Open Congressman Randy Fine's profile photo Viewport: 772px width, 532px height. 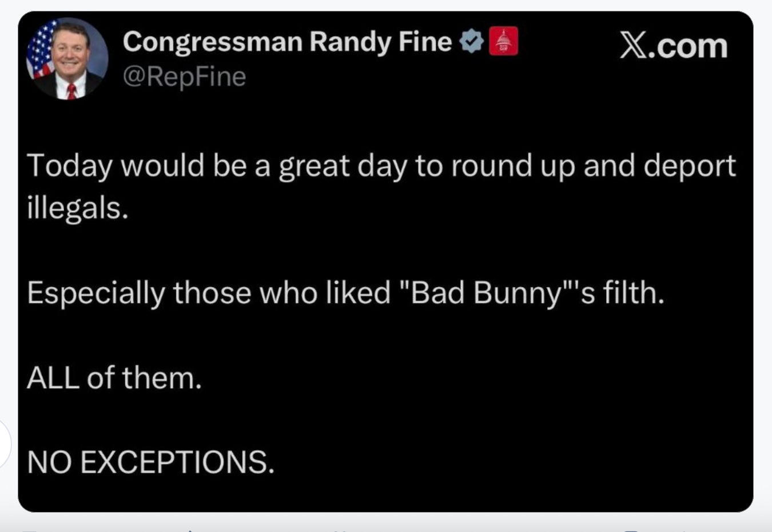[x=67, y=58]
